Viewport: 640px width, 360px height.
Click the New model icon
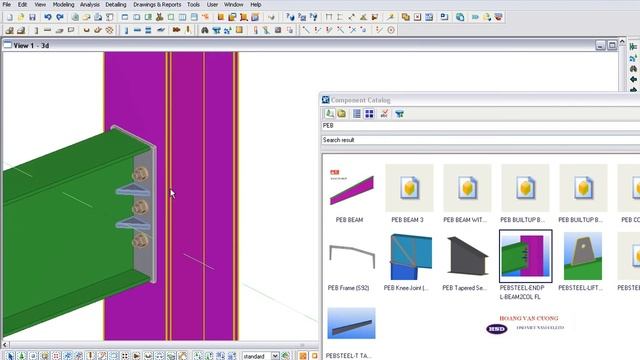9,17
